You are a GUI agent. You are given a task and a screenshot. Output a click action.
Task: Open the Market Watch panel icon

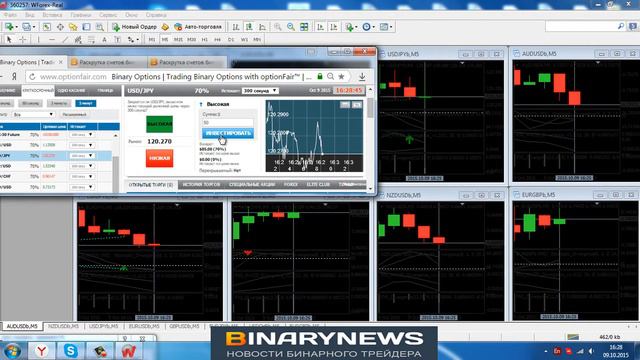click(x=47, y=27)
